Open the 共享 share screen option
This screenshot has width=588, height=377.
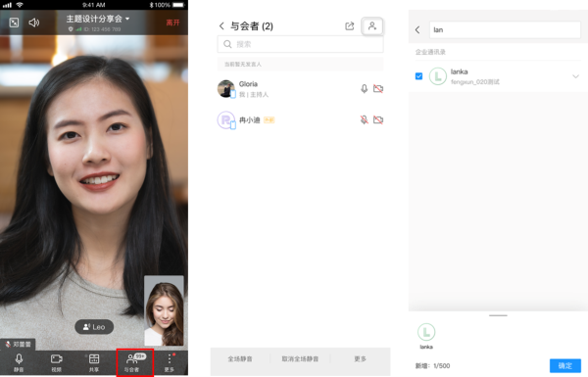pyautogui.click(x=94, y=362)
